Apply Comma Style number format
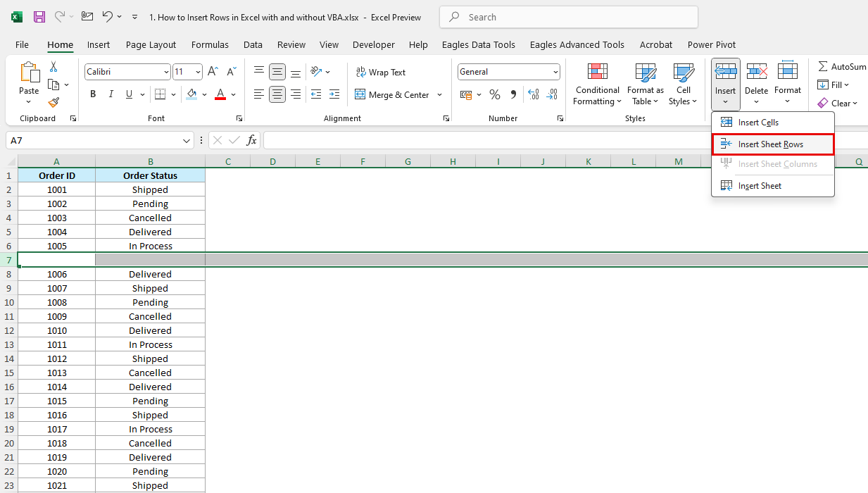 [x=513, y=94]
